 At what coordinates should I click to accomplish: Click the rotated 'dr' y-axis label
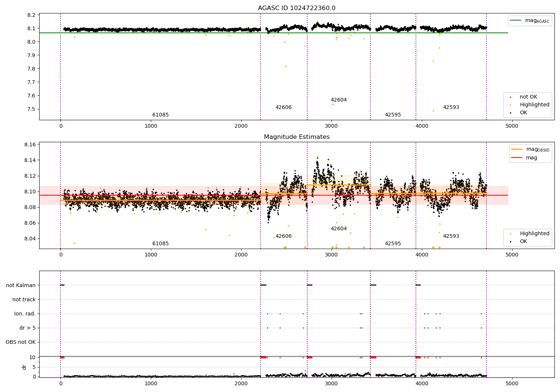point(24,367)
